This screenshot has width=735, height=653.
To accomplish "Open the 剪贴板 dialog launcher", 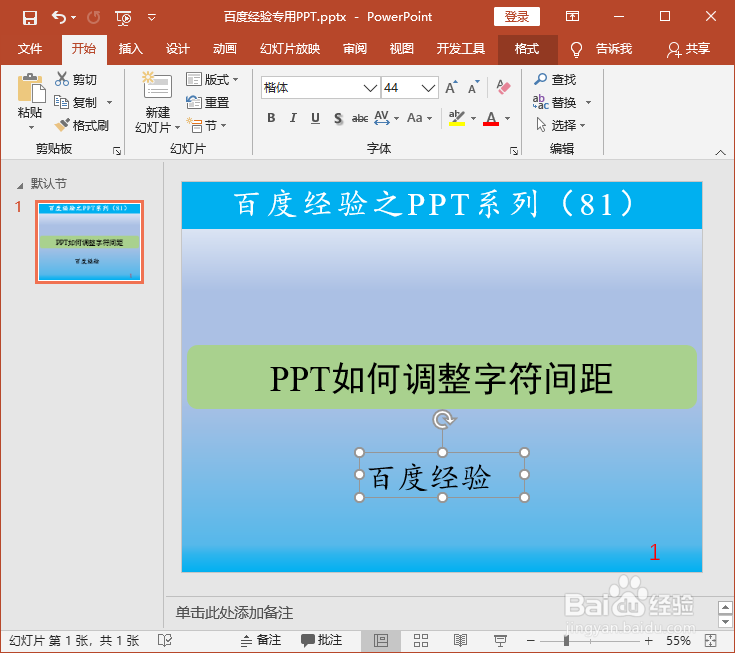I will (x=117, y=150).
